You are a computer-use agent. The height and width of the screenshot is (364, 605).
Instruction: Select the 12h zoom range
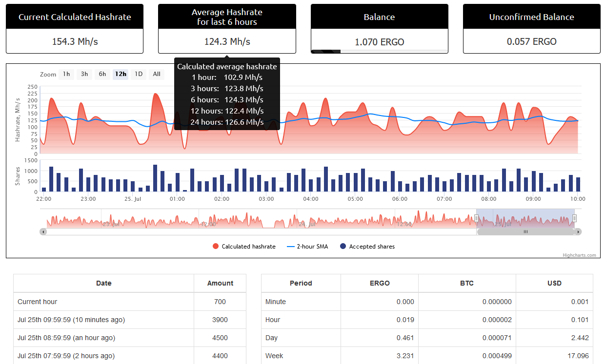121,74
